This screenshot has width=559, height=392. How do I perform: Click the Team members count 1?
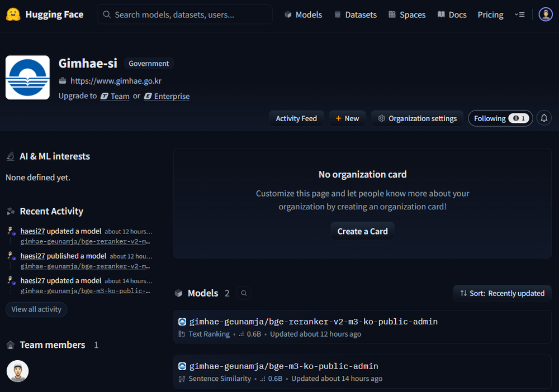tap(96, 345)
